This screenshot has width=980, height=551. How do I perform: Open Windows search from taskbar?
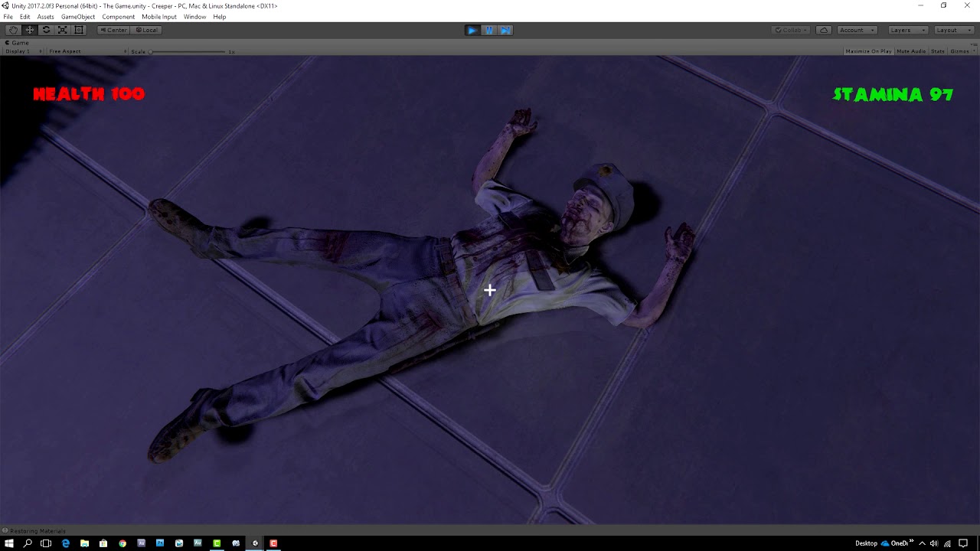click(x=28, y=543)
